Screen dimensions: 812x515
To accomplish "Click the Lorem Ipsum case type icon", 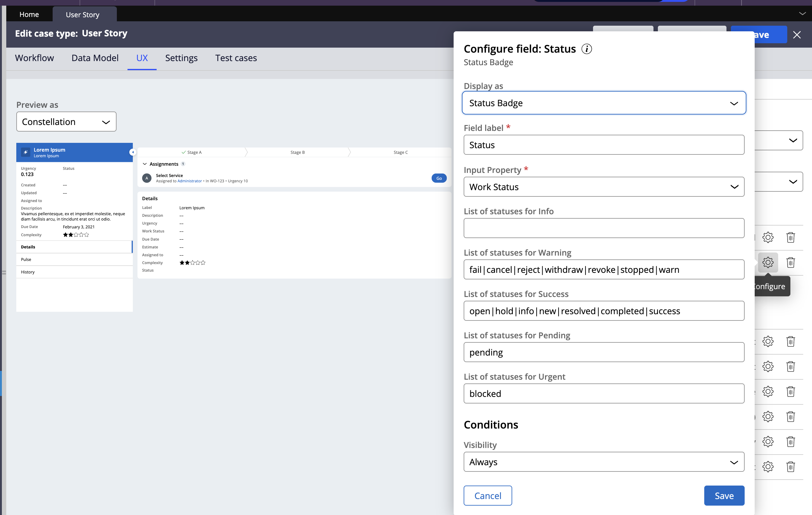I will point(26,152).
